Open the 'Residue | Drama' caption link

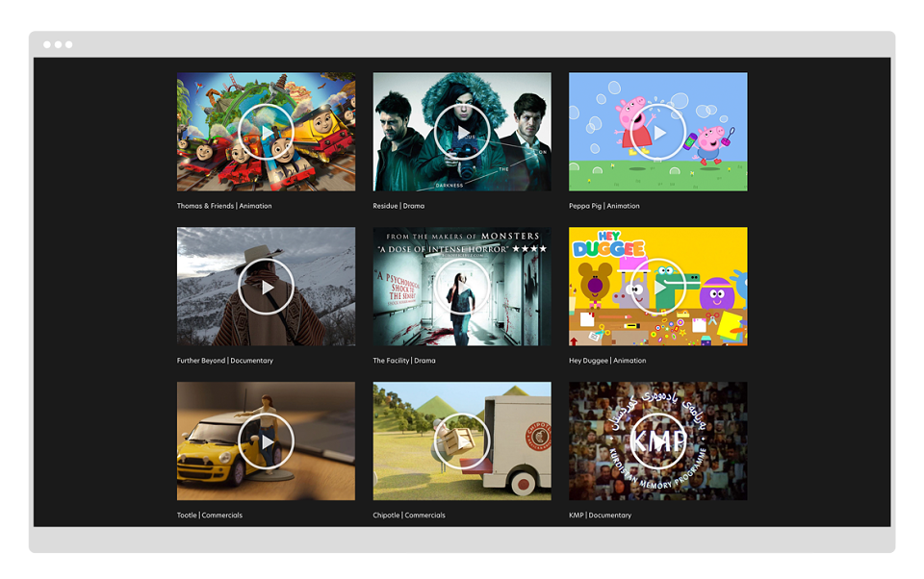pyautogui.click(x=398, y=206)
